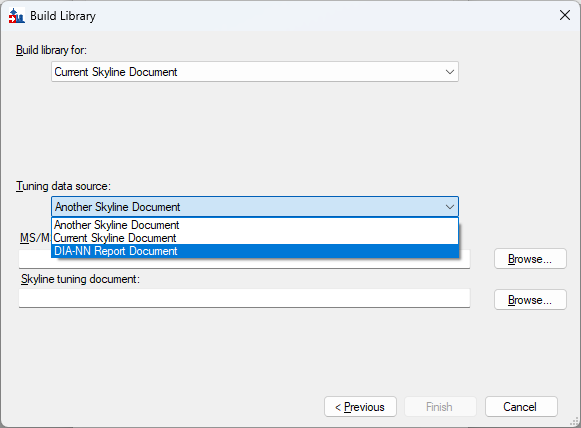Open the Build library for combo box

pyautogui.click(x=255, y=72)
